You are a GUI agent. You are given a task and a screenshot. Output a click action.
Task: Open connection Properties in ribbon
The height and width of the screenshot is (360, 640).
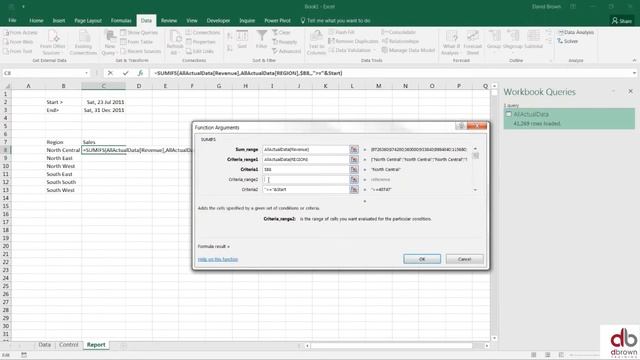pos(200,42)
